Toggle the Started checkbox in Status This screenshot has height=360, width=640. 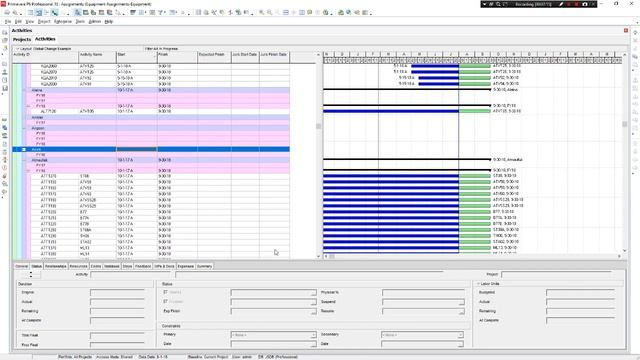tap(165, 292)
